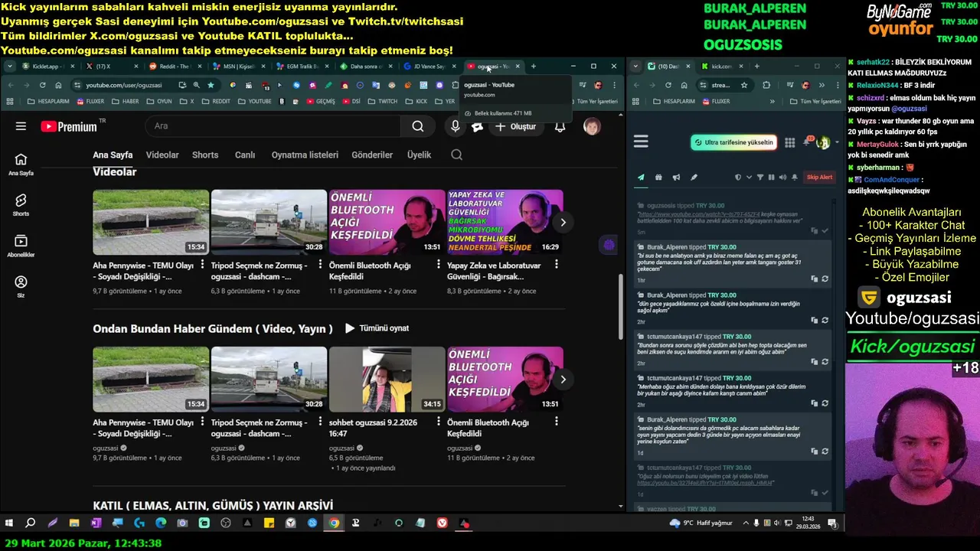This screenshot has height=551, width=980.
Task: Open YouTube notifications bell
Action: pyautogui.click(x=560, y=126)
